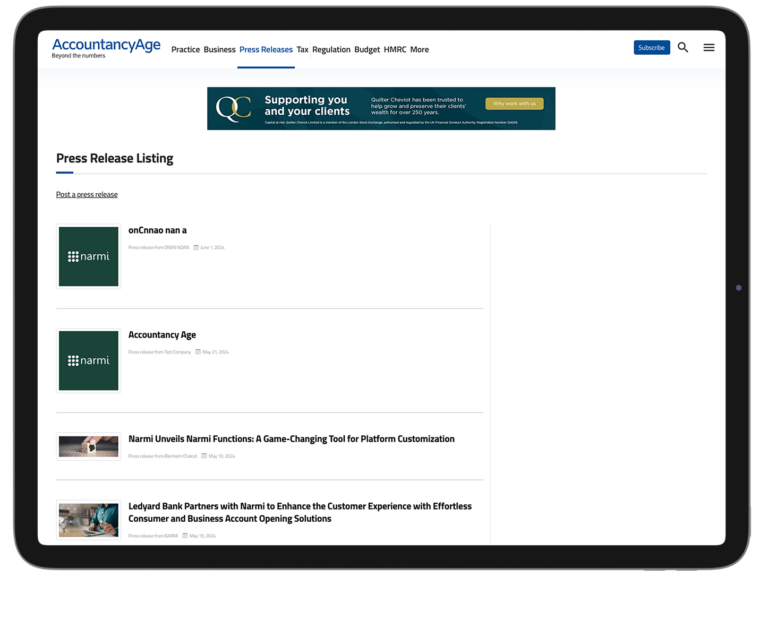Screen dimensions: 768x637
Task: Open the hamburger menu icon
Action: click(x=709, y=47)
